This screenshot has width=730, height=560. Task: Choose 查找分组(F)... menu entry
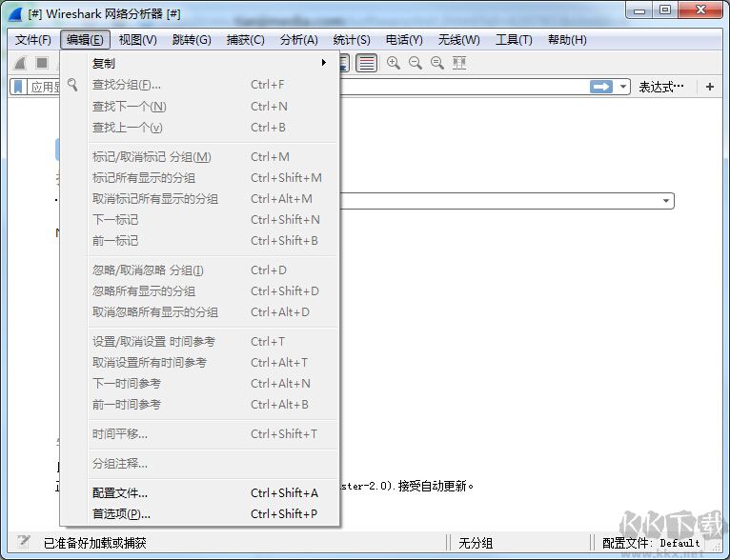click(213, 85)
